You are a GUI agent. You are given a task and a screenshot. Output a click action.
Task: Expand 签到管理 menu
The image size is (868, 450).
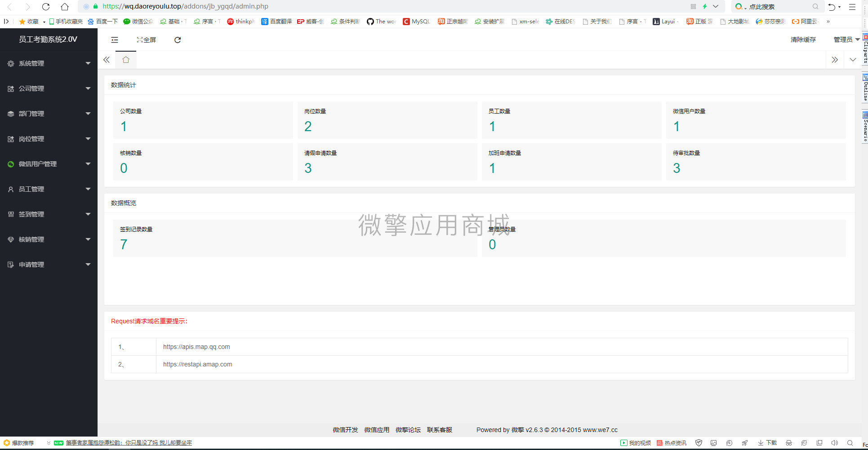tap(49, 214)
